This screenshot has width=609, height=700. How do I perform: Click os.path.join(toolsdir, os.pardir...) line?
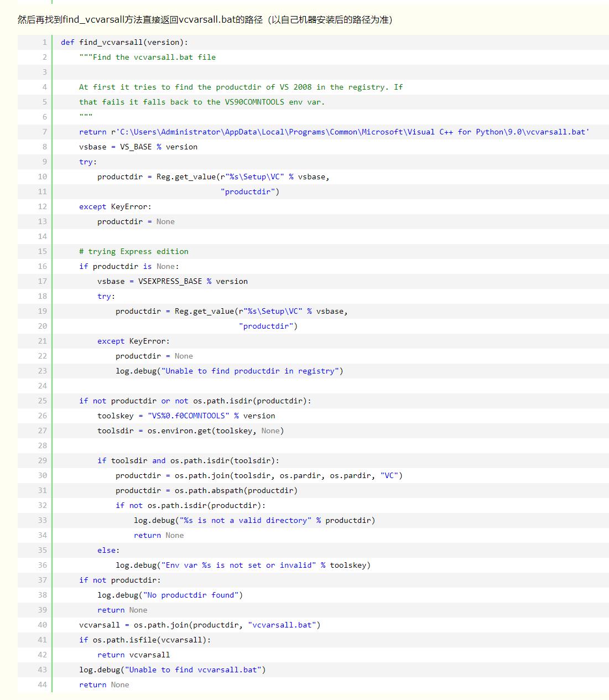point(259,475)
